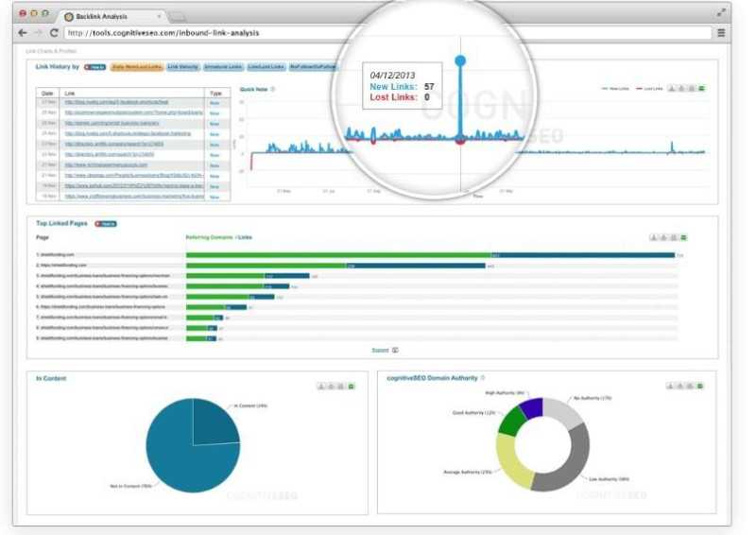Toggle the Lost Links legend entry
The height and width of the screenshot is (535, 756).
[x=649, y=89]
